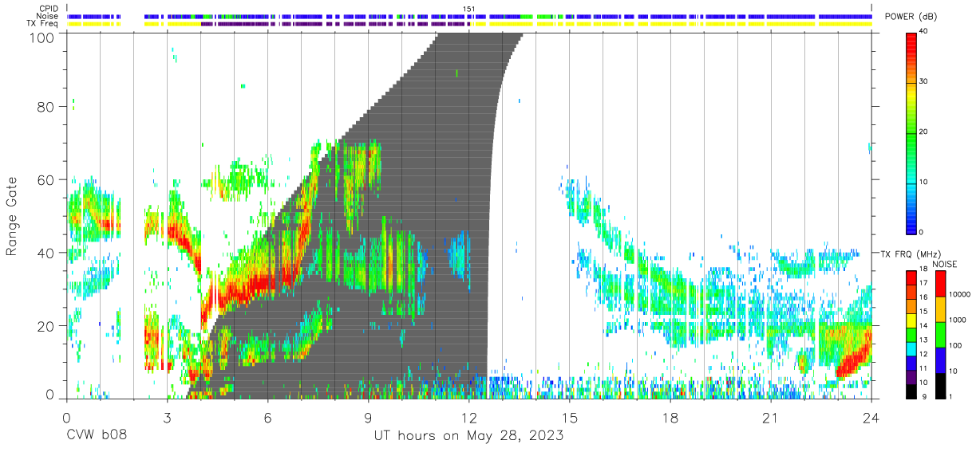
Task: Click the 80 tick on Range Gate axis
Action: (x=45, y=106)
